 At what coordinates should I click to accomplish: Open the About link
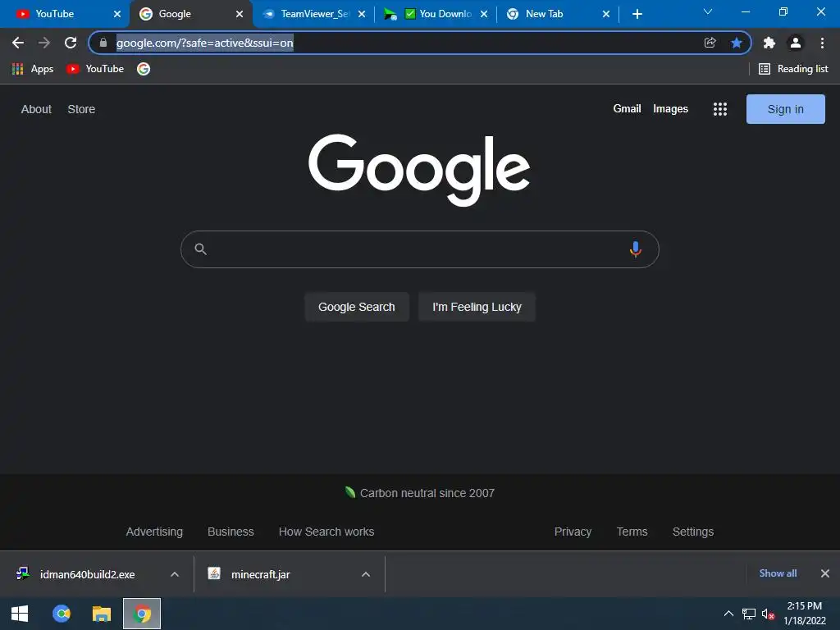36,109
